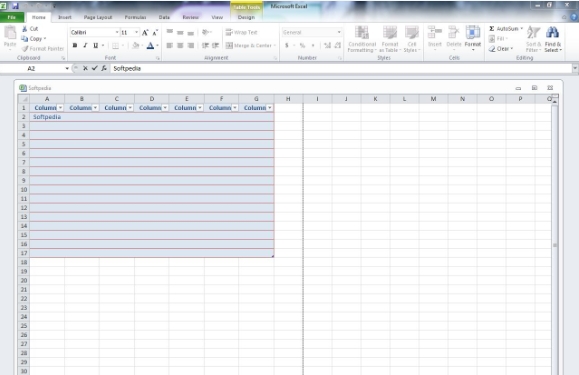The width and height of the screenshot is (579, 375).
Task: Click the Select All corner button
Action: point(24,99)
